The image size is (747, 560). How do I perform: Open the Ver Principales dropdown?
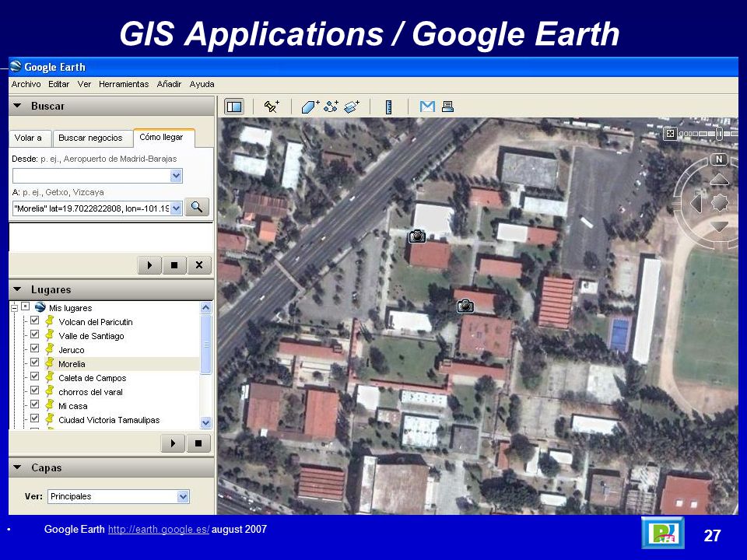pyautogui.click(x=183, y=497)
